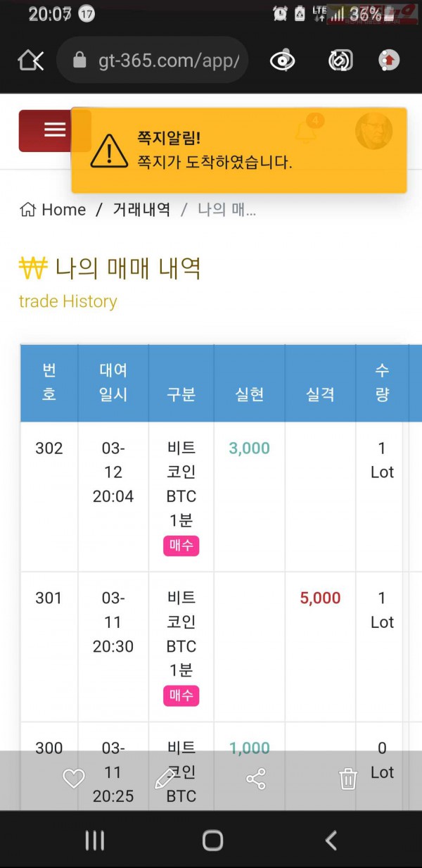Sort by the 대여일시 column header
Screen dimensions: 422x868
(113, 383)
